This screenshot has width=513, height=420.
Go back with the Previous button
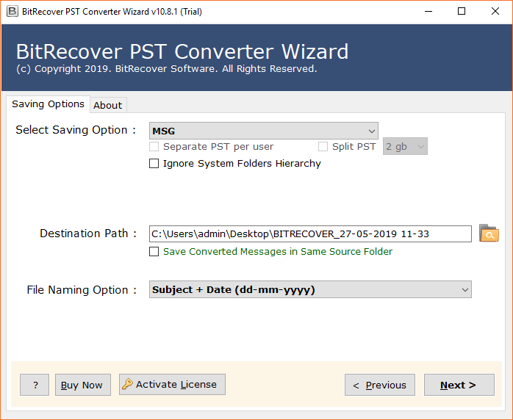380,385
